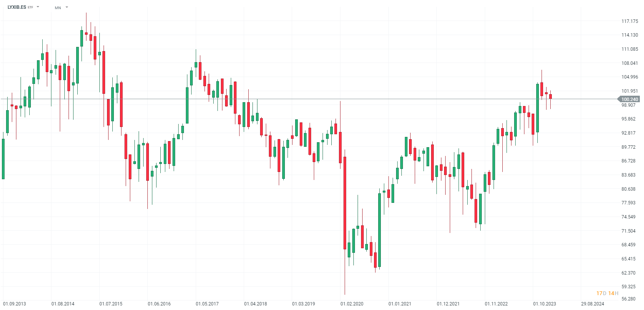Screen dimensions: 644x310
Task: Select the 104.996 price level label
Action: [630, 77]
